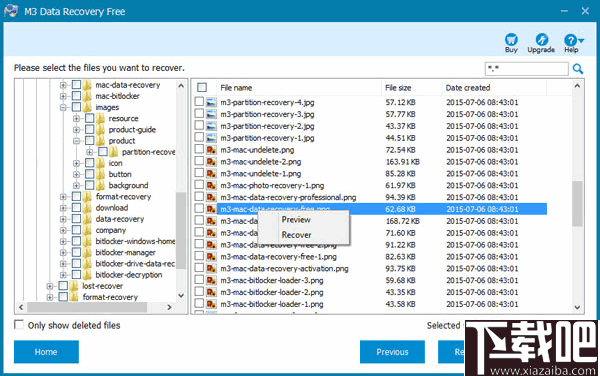
Task: Click png icon of m3-mac-bitlocker-loader-3.png
Action: pyautogui.click(x=211, y=280)
